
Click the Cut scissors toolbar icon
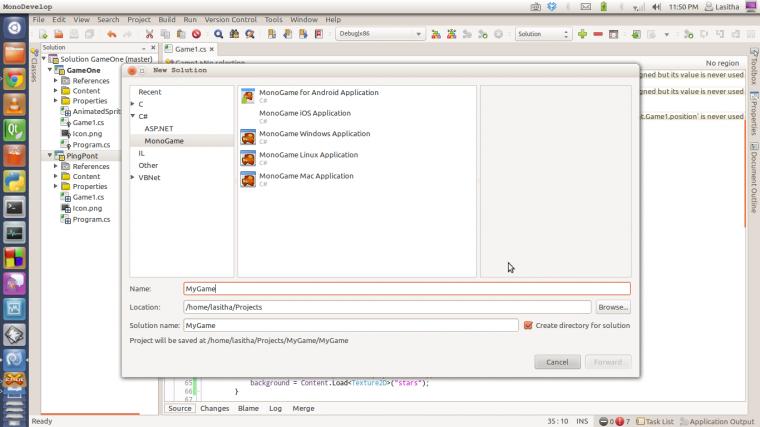pyautogui.click(x=149, y=34)
